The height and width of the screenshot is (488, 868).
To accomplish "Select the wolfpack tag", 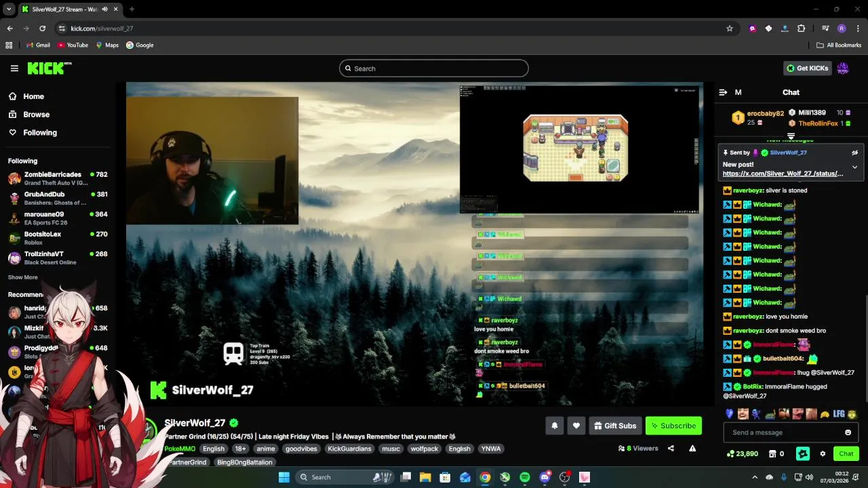I will pos(425,449).
